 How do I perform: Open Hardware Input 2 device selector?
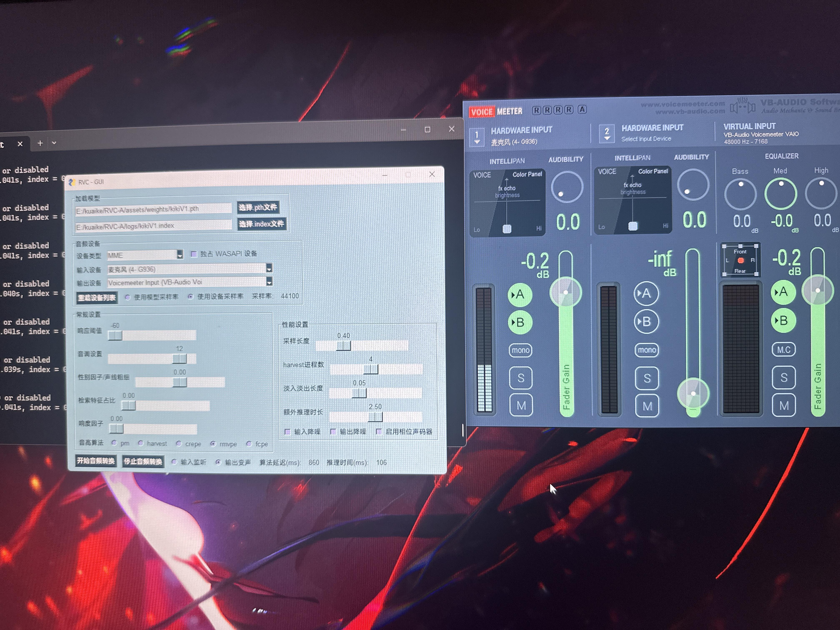pos(607,134)
